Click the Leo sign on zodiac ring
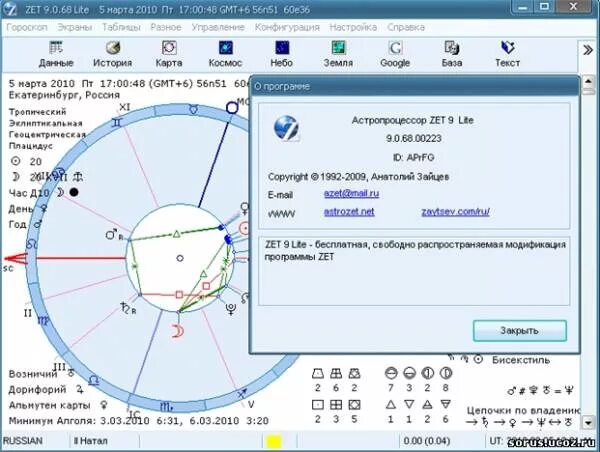Image resolution: width=600 pixels, height=452 pixels. click(31, 243)
